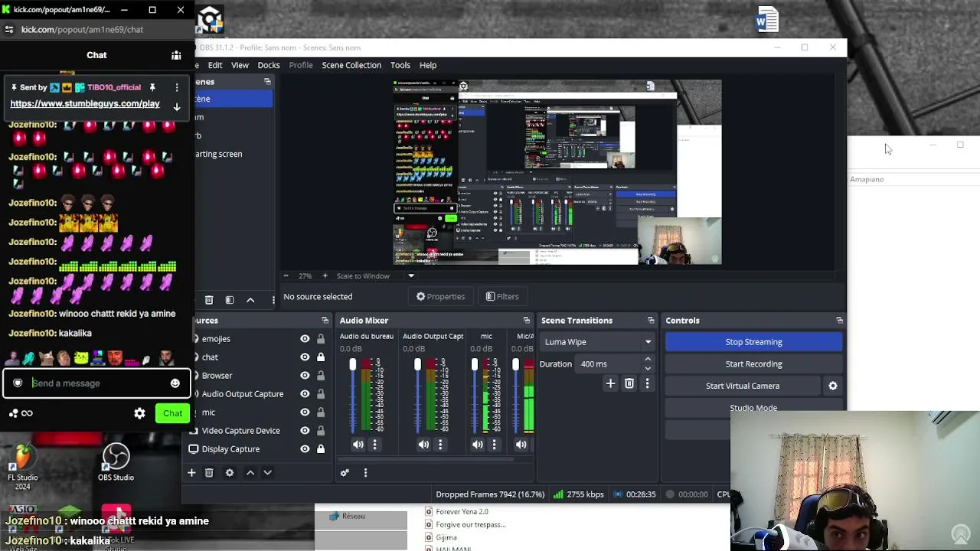Image resolution: width=980 pixels, height=551 pixels.
Task: Increase transition duration with up arrow
Action: [648, 360]
